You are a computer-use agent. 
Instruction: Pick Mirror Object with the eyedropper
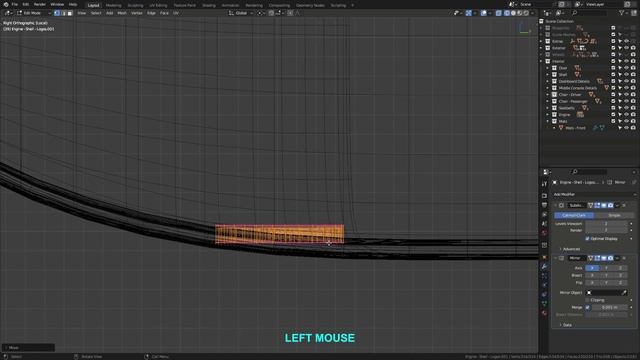pyautogui.click(x=624, y=293)
